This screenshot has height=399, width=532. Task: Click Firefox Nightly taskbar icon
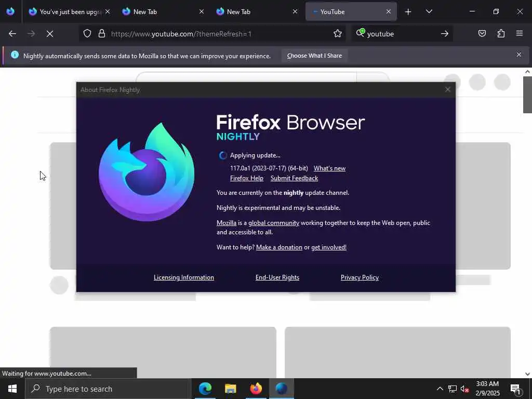(x=282, y=389)
